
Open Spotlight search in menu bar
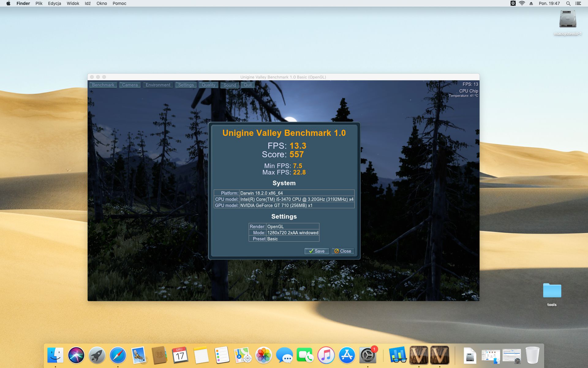568,3
